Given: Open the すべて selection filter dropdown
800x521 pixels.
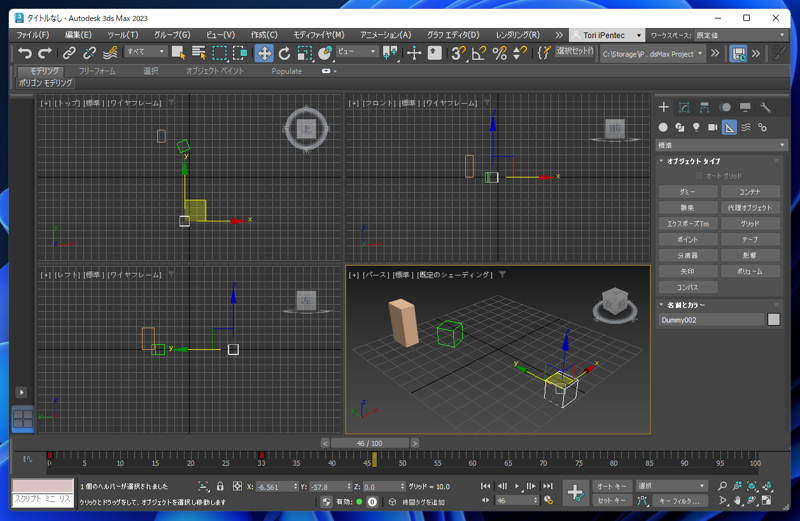Looking at the screenshot, I should pyautogui.click(x=146, y=52).
